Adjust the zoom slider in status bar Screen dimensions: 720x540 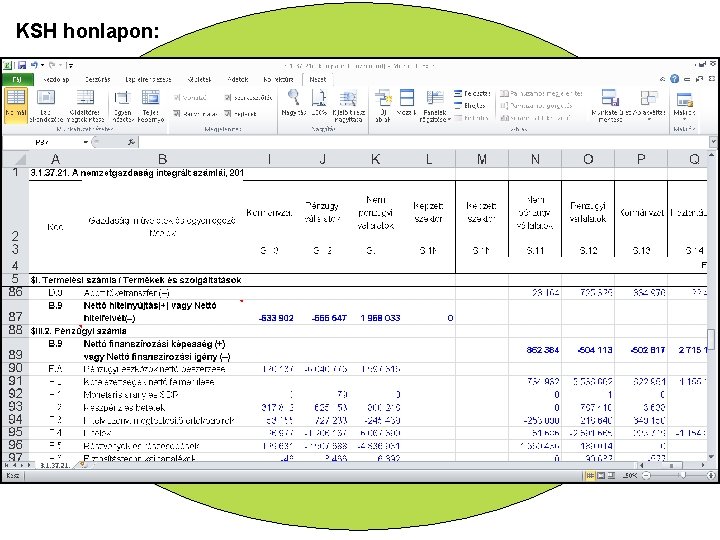pyautogui.click(x=683, y=476)
